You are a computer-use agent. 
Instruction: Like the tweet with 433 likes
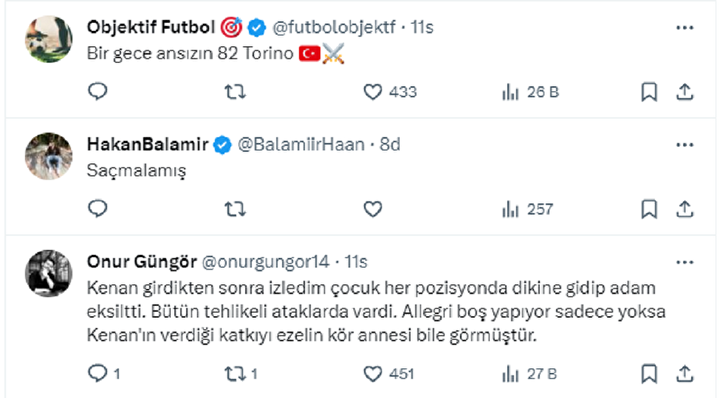click(390, 92)
